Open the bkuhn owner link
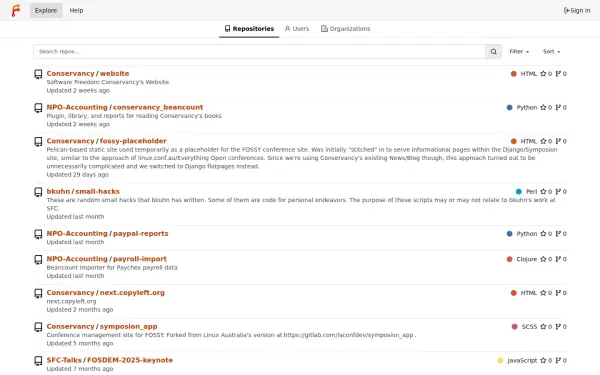The height and width of the screenshot is (375, 600). click(x=58, y=191)
